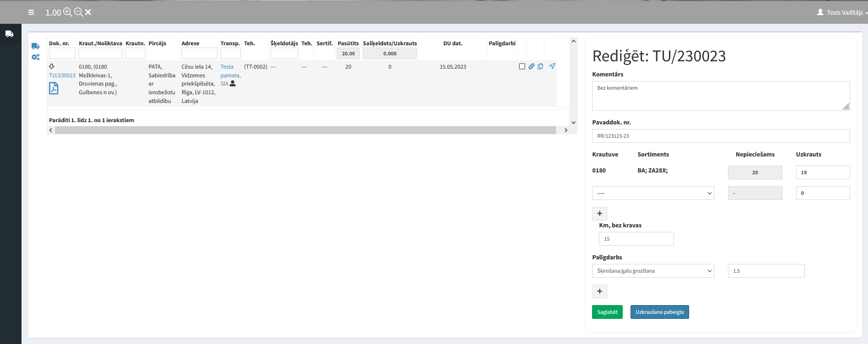Click the zoom in magnifier icon

(67, 12)
